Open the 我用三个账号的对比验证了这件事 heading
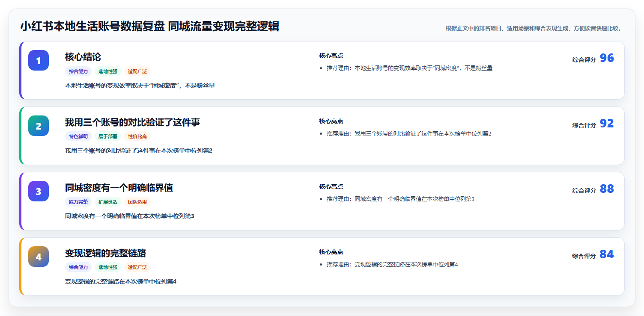644x316 pixels. click(132, 122)
